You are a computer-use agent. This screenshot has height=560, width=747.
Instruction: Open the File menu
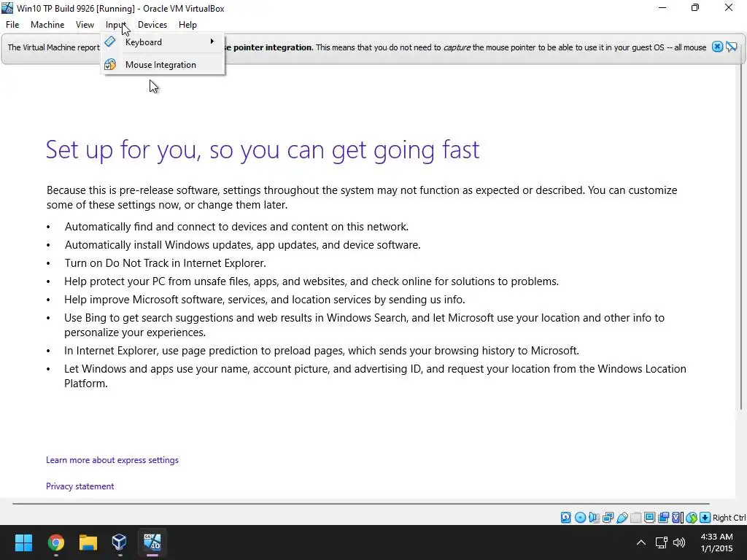coord(12,25)
